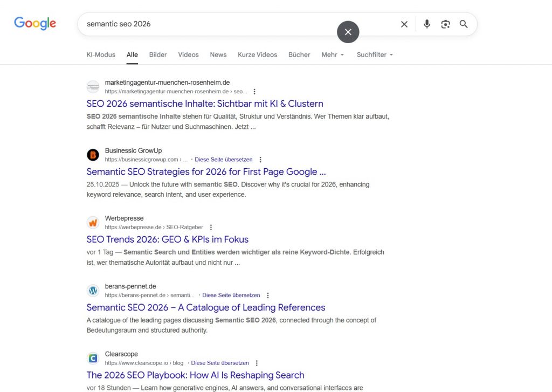Open three-dot menu for Businessic GrowUp result
Image resolution: width=552 pixels, height=392 pixels.
click(x=260, y=160)
